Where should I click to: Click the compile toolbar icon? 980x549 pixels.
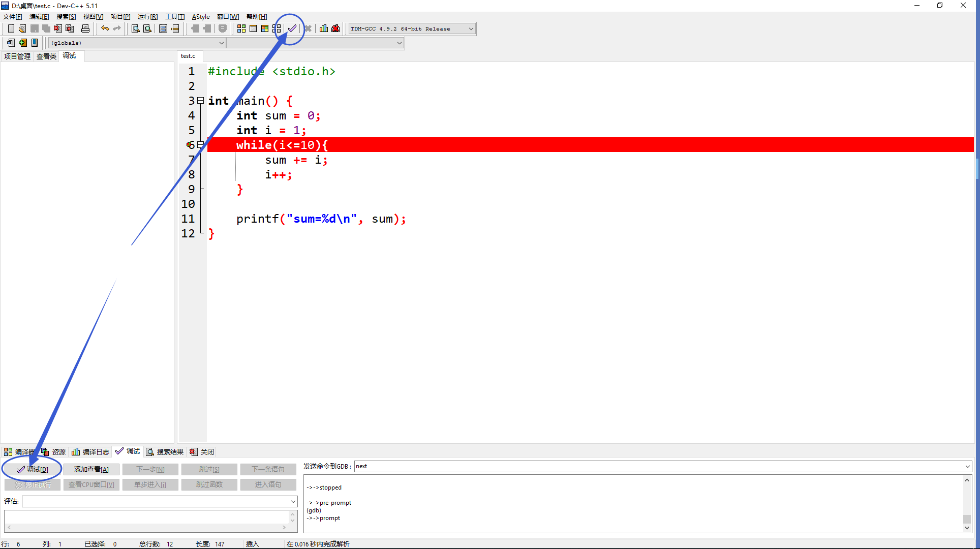pyautogui.click(x=241, y=28)
